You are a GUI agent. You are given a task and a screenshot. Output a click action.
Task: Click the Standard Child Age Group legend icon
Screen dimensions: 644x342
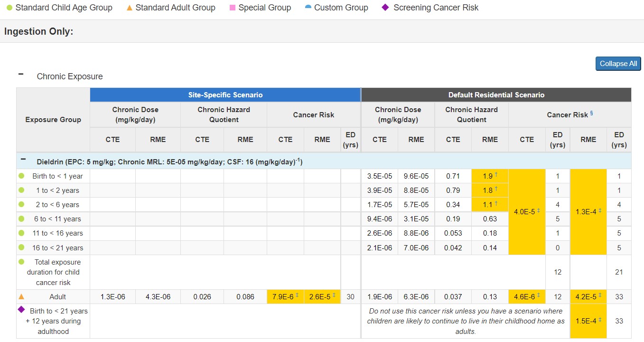[x=9, y=7]
